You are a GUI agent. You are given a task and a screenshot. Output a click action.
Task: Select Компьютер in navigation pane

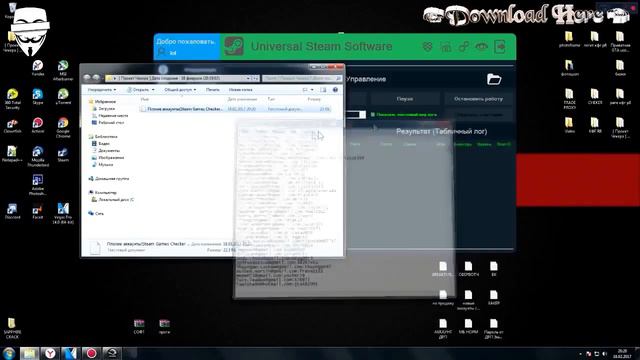coord(102,192)
